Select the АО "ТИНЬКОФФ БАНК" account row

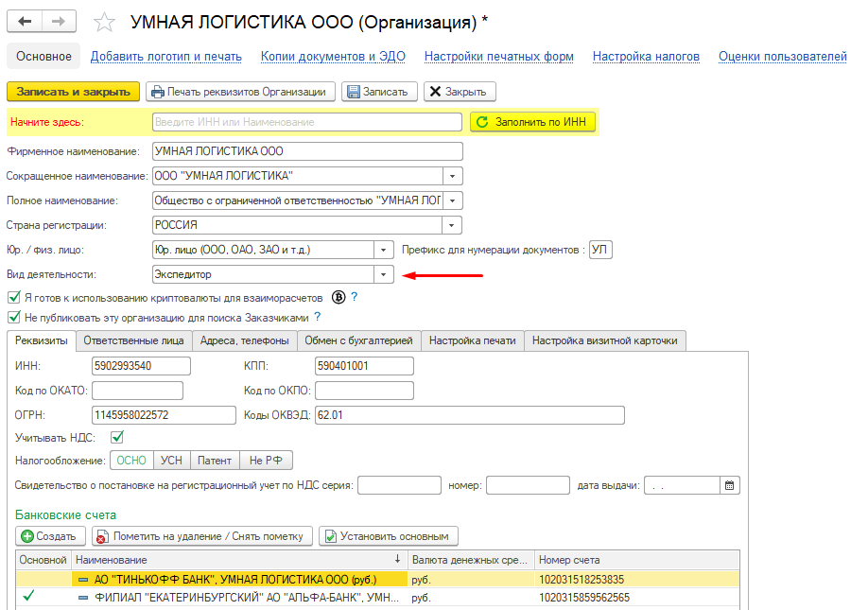[377, 579]
